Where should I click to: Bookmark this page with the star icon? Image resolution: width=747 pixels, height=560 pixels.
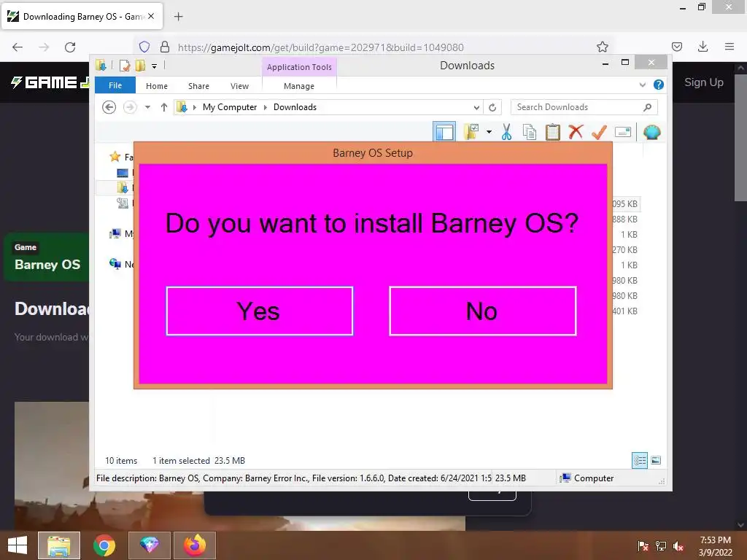pos(602,47)
